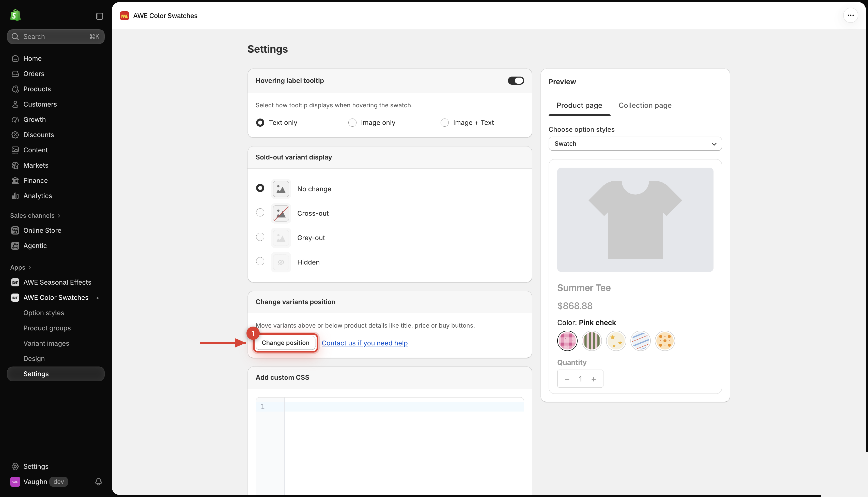The height and width of the screenshot is (497, 868).
Task: Open Contact us if you need help link
Action: (364, 343)
